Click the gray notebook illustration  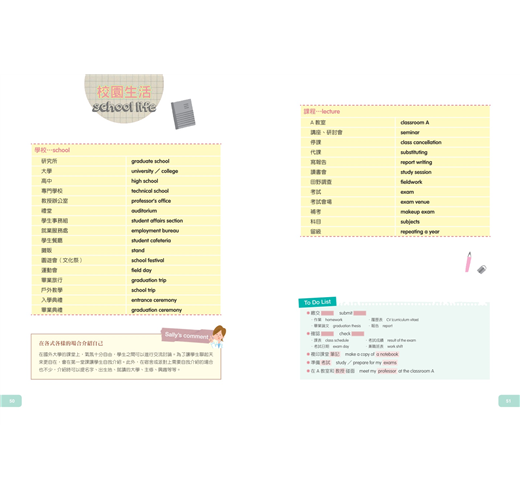coord(183,114)
